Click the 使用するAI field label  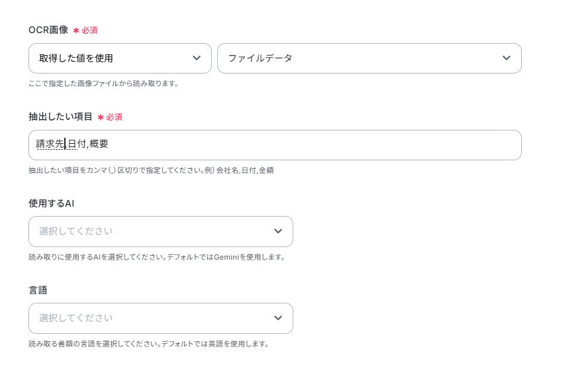point(51,203)
